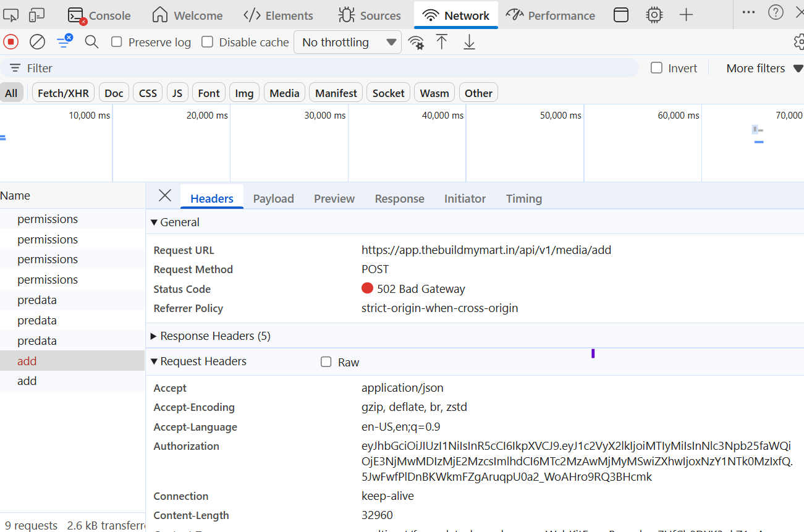Open the Application tool icon
Image resolution: width=804 pixels, height=532 pixels.
click(x=621, y=15)
